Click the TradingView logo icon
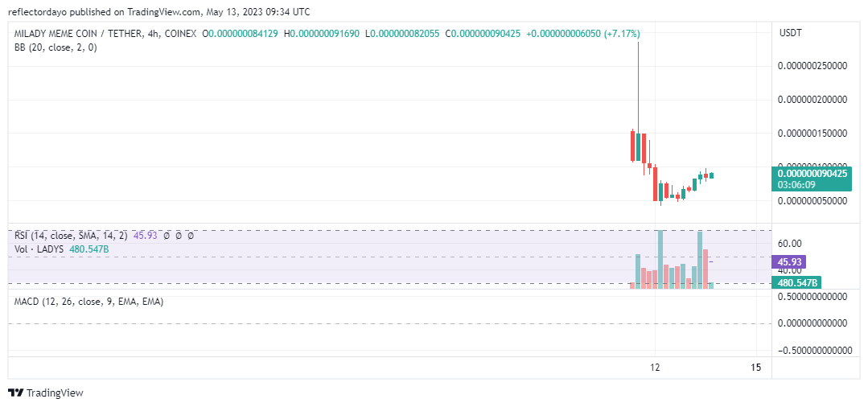The width and height of the screenshot is (868, 407). click(x=16, y=393)
